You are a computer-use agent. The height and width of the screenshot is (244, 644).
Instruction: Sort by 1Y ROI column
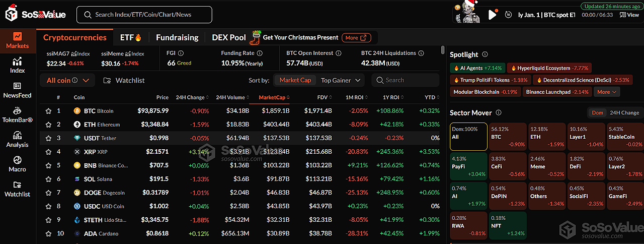tap(393, 97)
